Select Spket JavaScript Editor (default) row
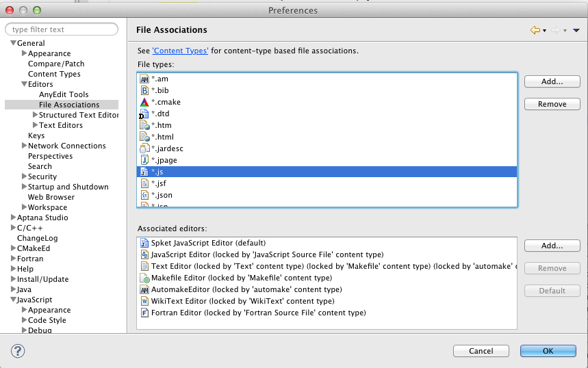This screenshot has height=368, width=588. pyautogui.click(x=327, y=243)
